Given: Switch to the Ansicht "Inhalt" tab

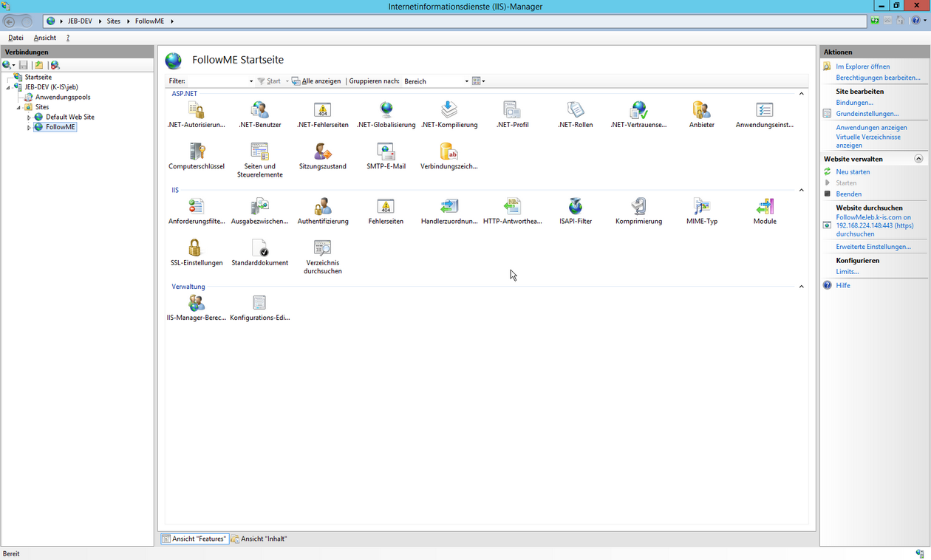Looking at the screenshot, I should coord(259,539).
